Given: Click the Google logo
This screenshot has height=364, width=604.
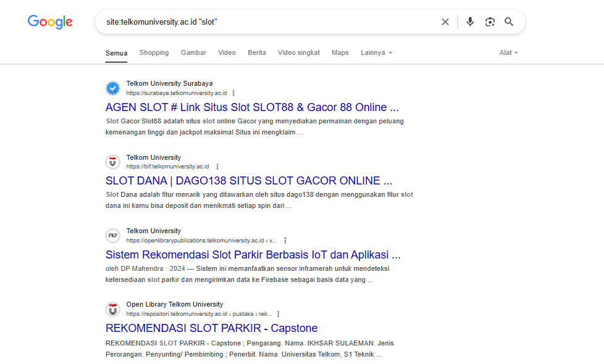Looking at the screenshot, I should point(50,22).
